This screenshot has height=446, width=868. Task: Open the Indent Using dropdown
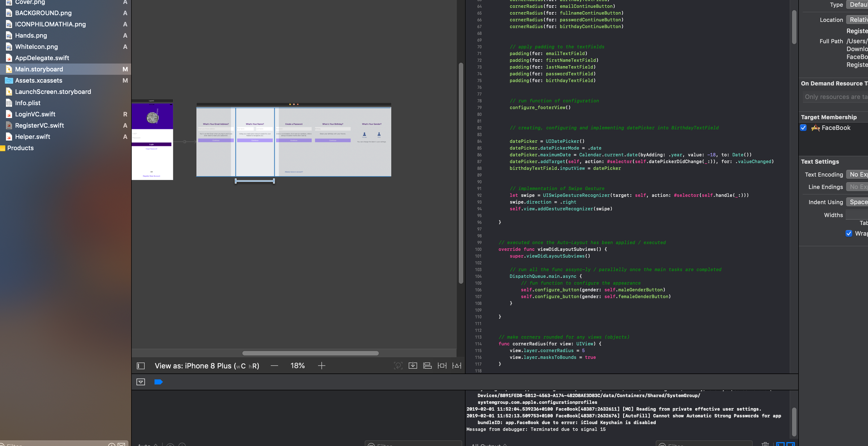pos(858,202)
